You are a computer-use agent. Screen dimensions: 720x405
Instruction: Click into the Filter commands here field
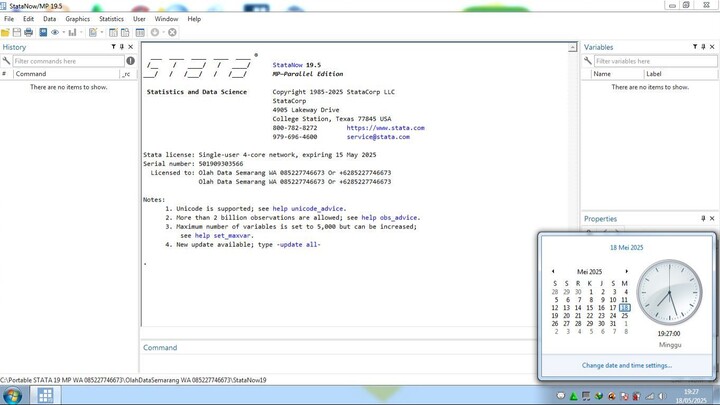[68, 61]
